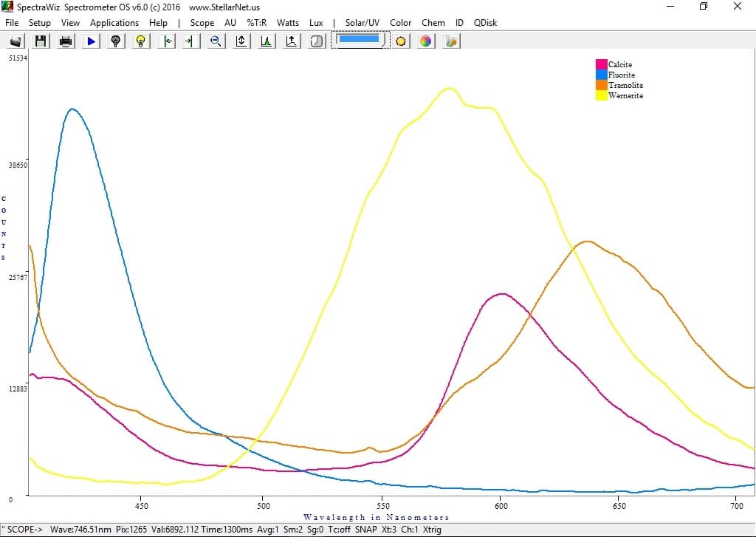Open the Applications menu
Screen dimensions: 756x537
(114, 23)
